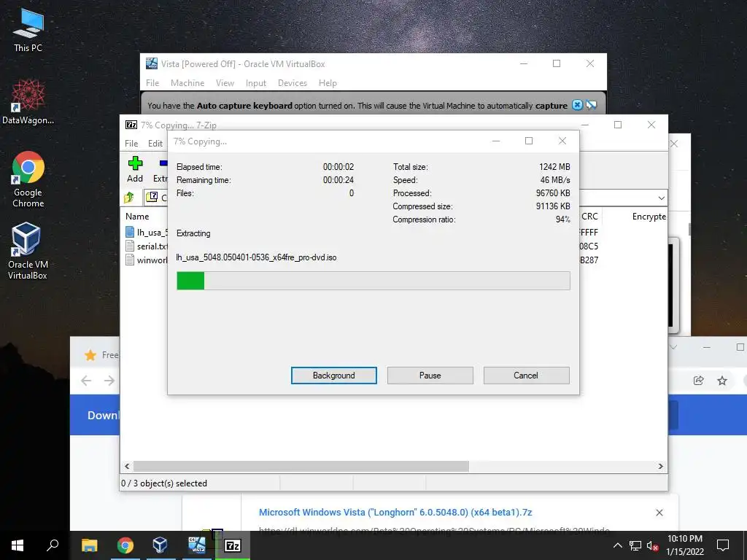Image resolution: width=747 pixels, height=560 pixels.
Task: Click the extraction progress bar
Action: (373, 281)
